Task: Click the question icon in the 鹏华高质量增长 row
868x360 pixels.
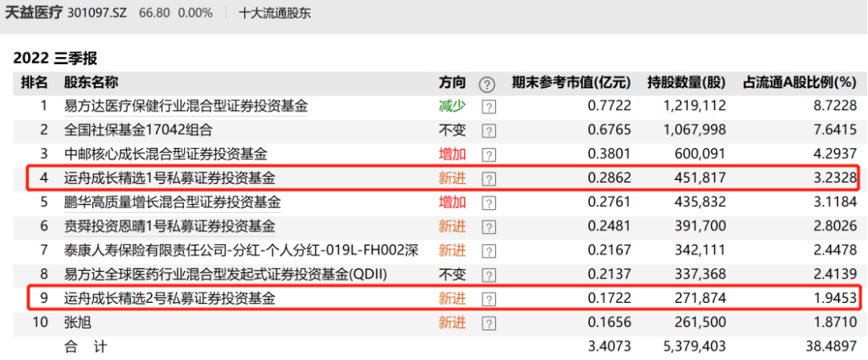Action: (489, 203)
